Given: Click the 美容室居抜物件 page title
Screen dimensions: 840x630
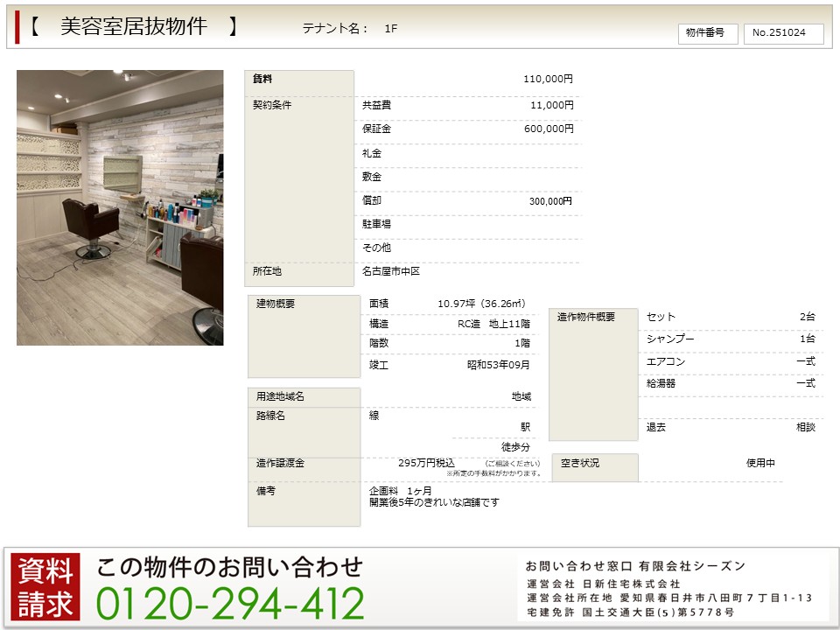Looking at the screenshot, I should click(x=134, y=27).
